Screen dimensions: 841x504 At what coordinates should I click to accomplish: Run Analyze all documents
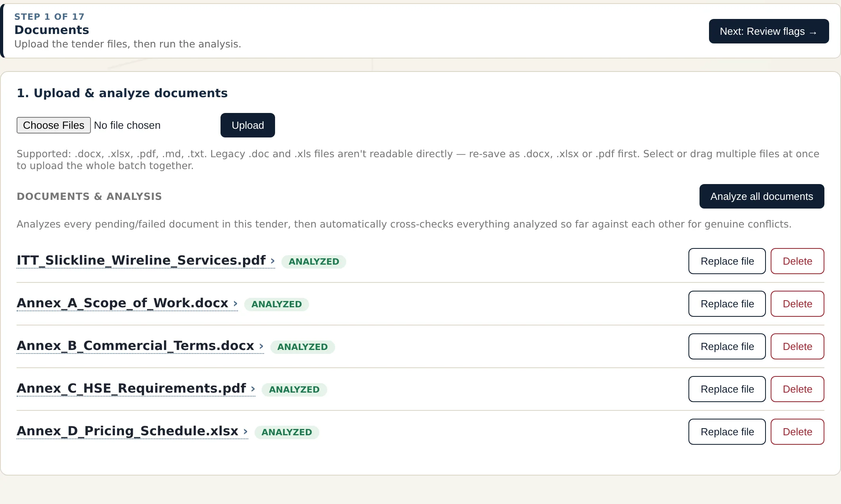(762, 196)
